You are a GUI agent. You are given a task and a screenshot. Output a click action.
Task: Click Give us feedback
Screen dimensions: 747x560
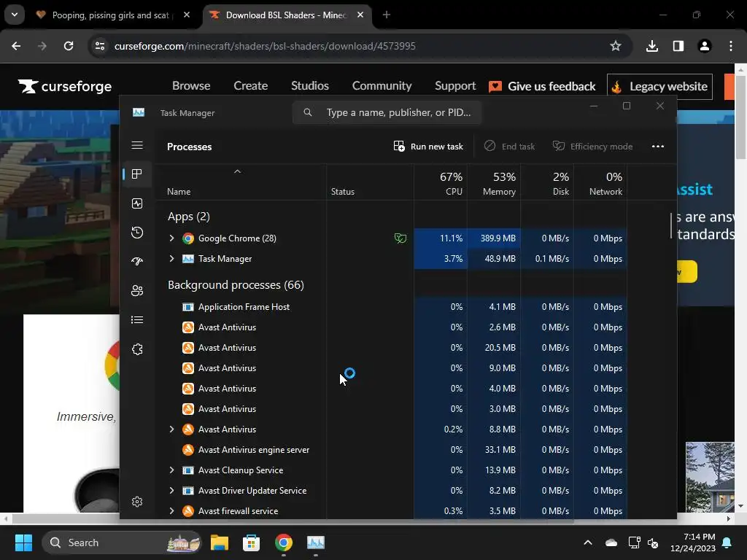(x=542, y=86)
